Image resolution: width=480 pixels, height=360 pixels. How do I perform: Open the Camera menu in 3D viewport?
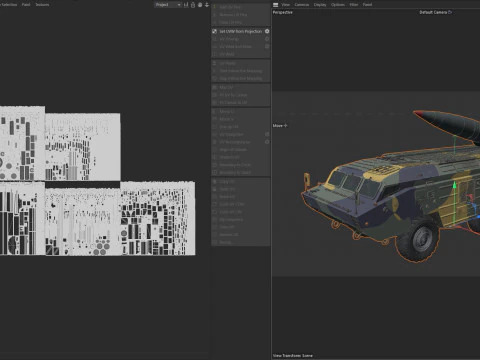click(302, 5)
